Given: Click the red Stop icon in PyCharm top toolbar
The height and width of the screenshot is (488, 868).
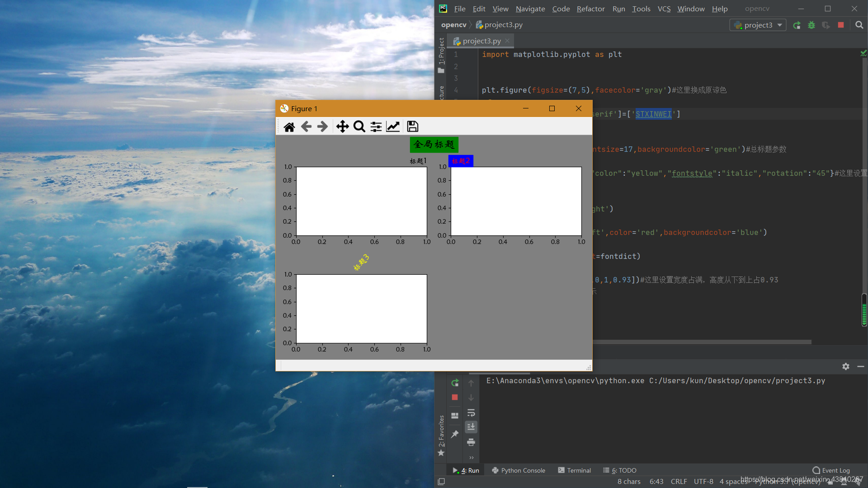Looking at the screenshot, I should pyautogui.click(x=841, y=25).
